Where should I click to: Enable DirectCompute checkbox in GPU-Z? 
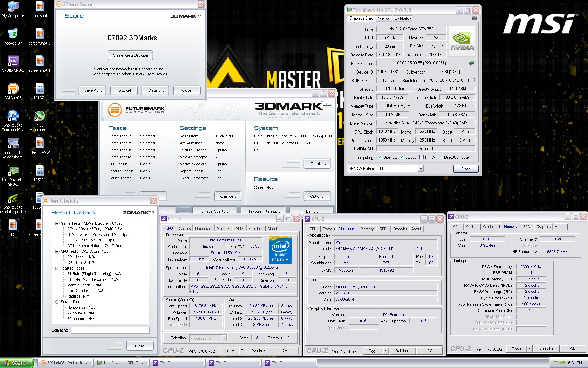(x=441, y=157)
